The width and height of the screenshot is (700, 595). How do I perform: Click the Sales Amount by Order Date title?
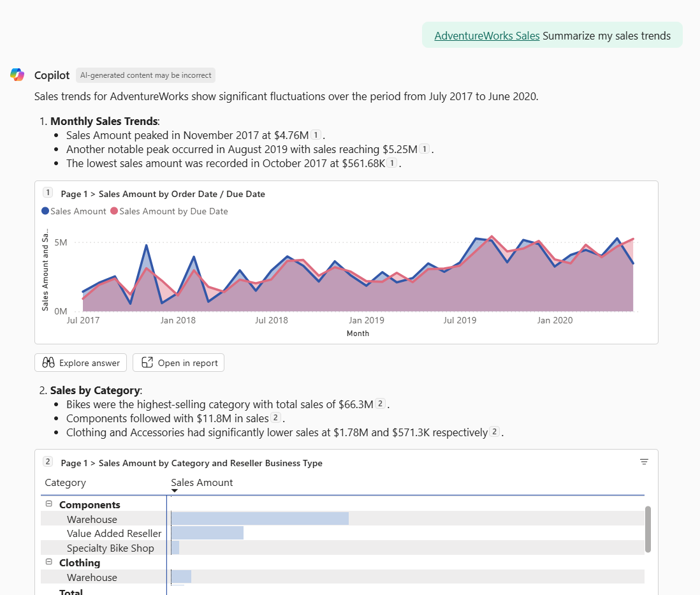pyautogui.click(x=182, y=194)
